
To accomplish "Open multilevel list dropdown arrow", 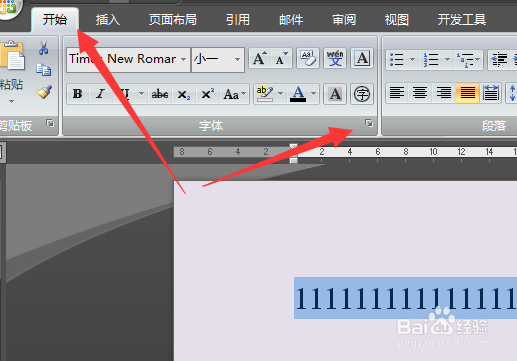I will pos(478,59).
